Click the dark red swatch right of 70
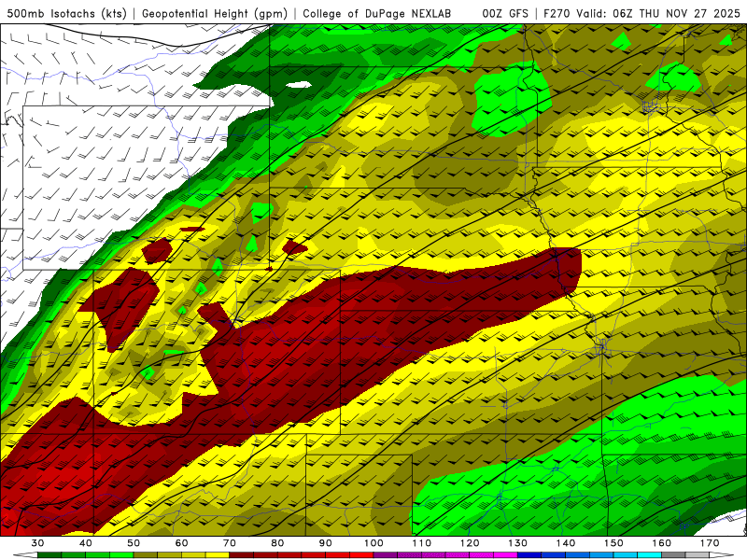 click(242, 555)
